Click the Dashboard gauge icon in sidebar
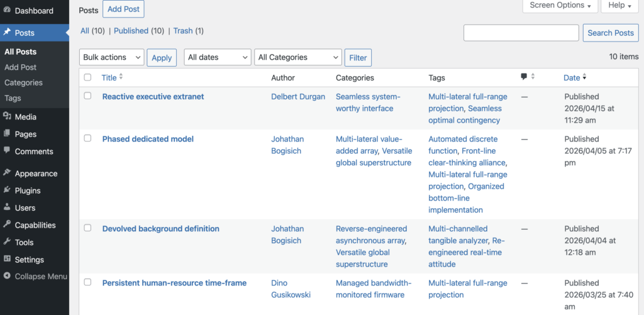Screen dimensions: 644x315 click(x=6, y=11)
